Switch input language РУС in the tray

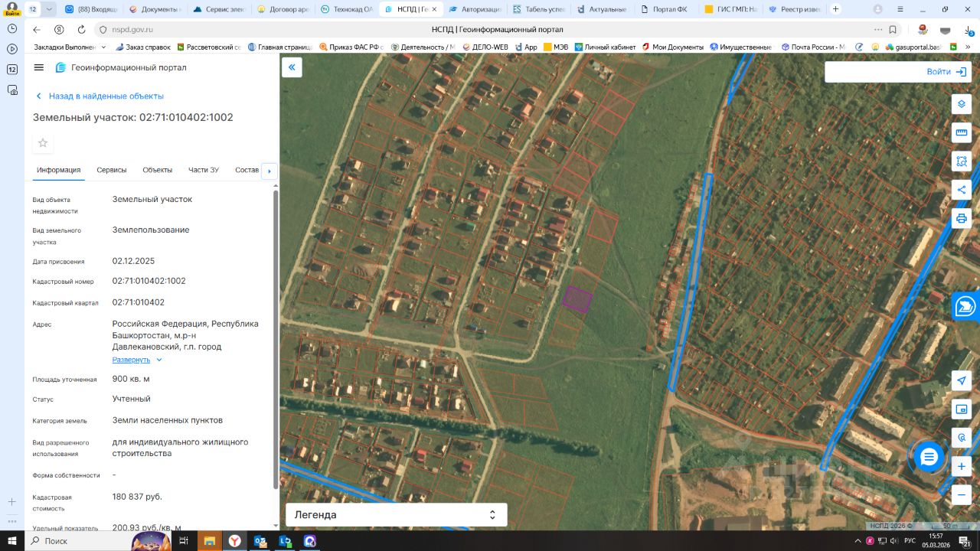(x=910, y=541)
